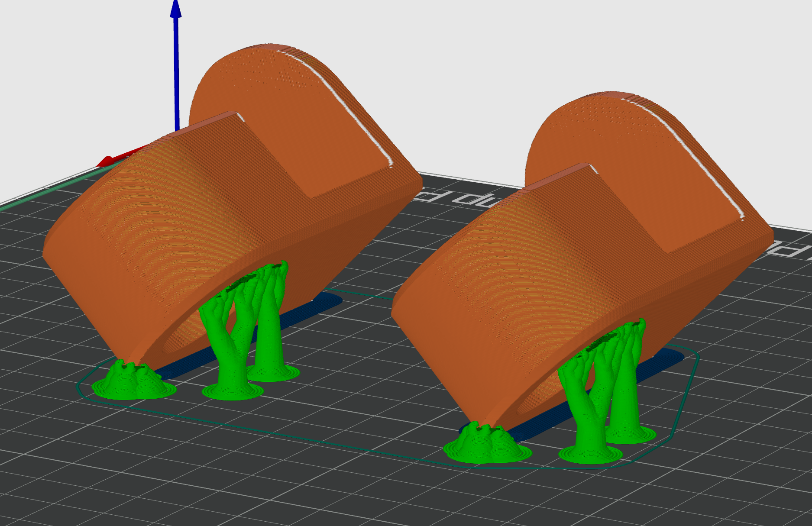Click the blue Z axis arrow
The width and height of the screenshot is (812, 526).
point(176,65)
